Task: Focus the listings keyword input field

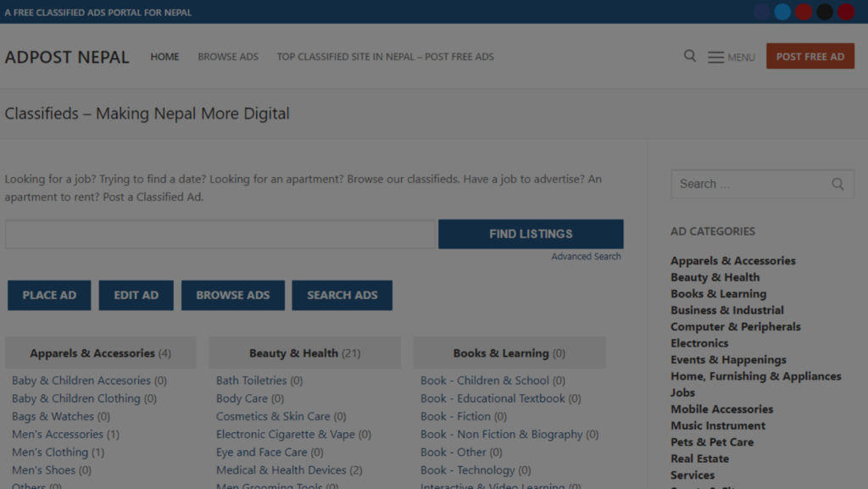Action: [x=221, y=234]
